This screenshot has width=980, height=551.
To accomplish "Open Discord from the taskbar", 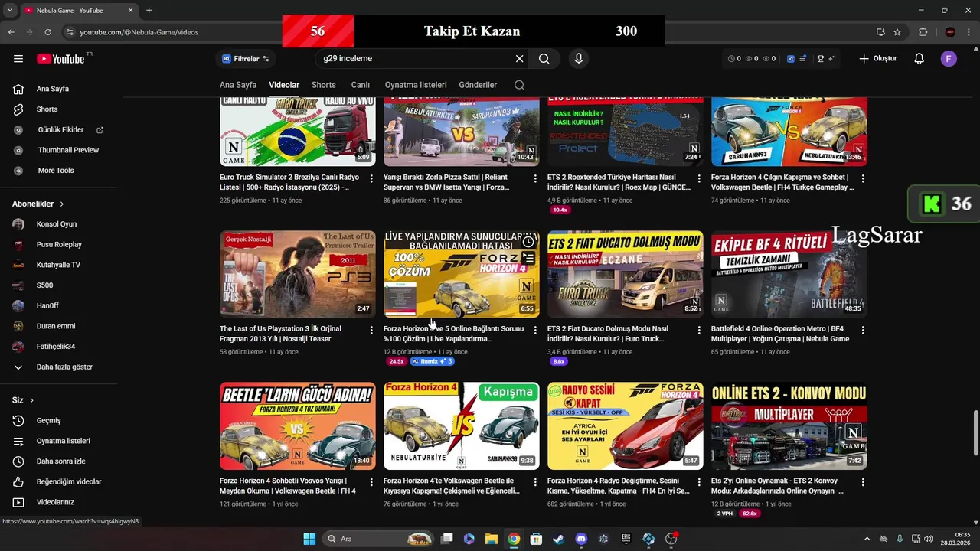I will [581, 539].
